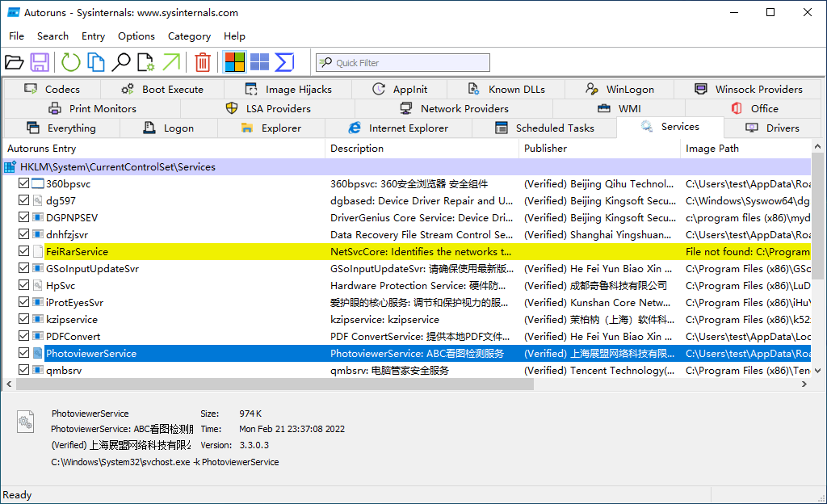Disable the FeiRarService checkbox

click(x=23, y=251)
